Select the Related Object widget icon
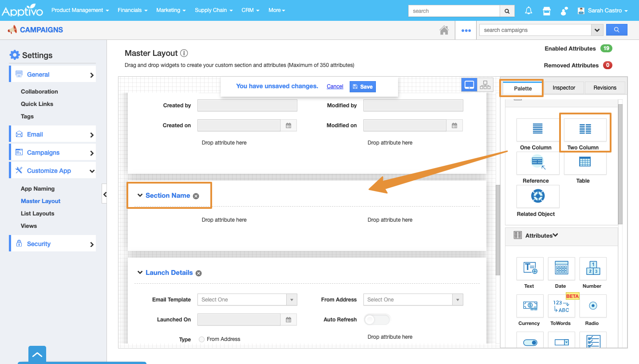 pos(538,196)
